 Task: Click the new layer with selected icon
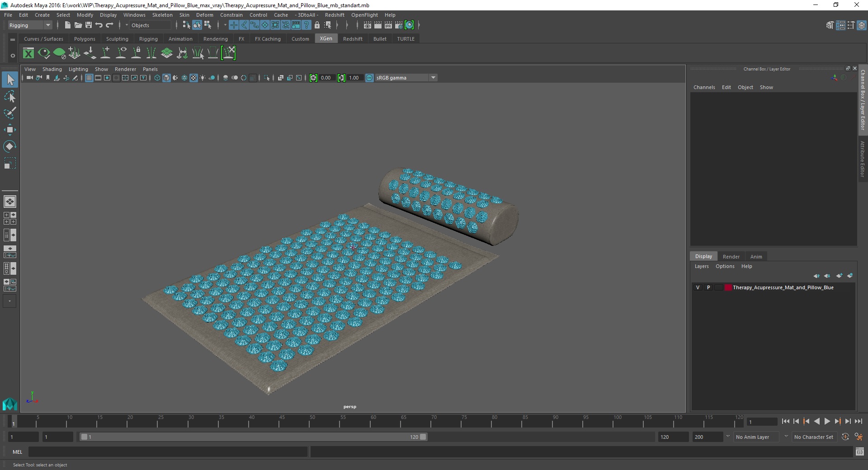click(850, 276)
